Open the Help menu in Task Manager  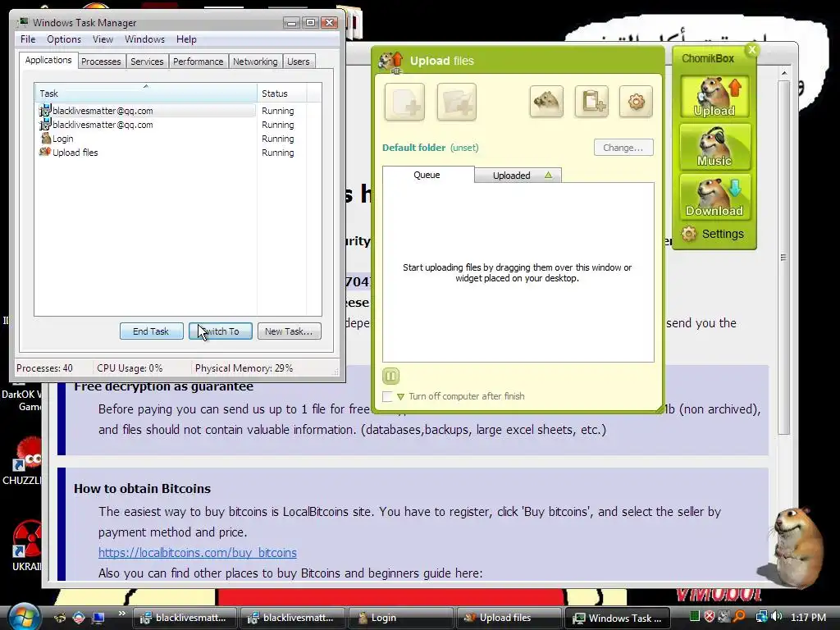click(x=186, y=39)
